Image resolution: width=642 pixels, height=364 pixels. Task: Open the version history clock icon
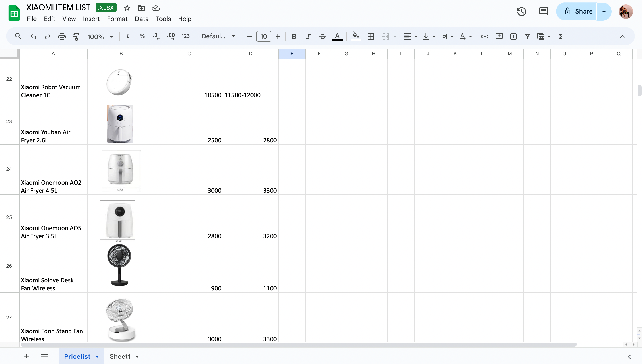pyautogui.click(x=521, y=12)
